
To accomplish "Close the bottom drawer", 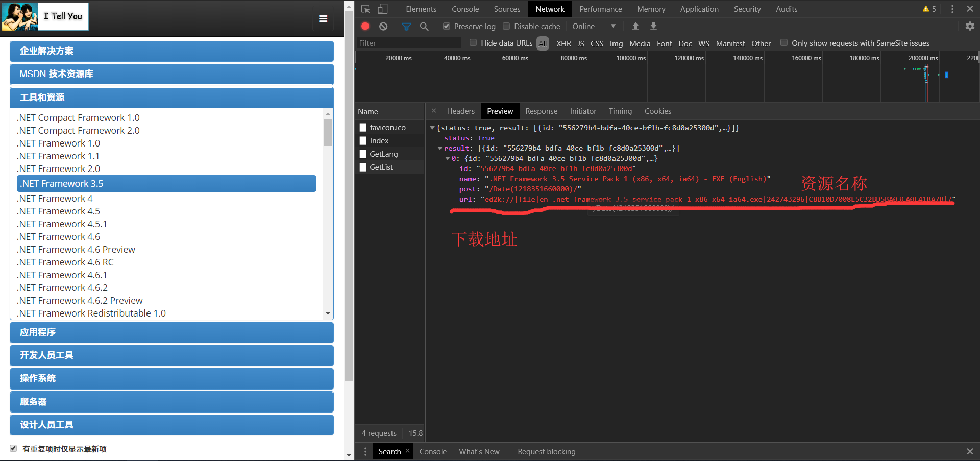I will 970,451.
